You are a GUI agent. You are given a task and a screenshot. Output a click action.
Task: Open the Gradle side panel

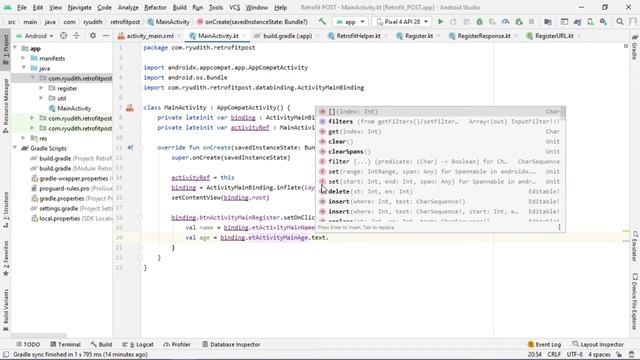pyautogui.click(x=635, y=48)
